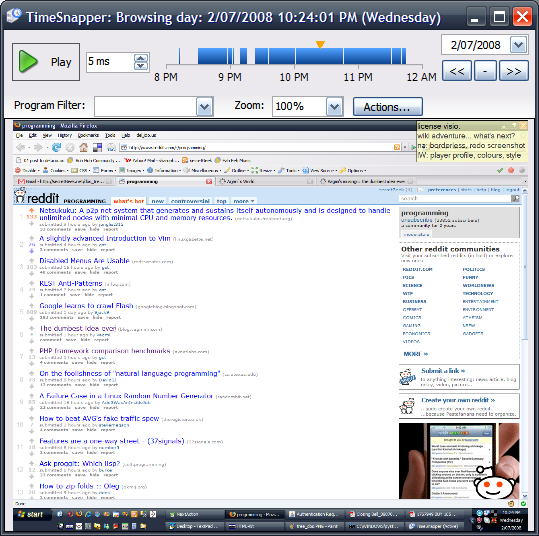Image resolution: width=539 pixels, height=536 pixels.
Task: Click the green checkmark icon on Web Developer toolbar
Action: [x=500, y=170]
